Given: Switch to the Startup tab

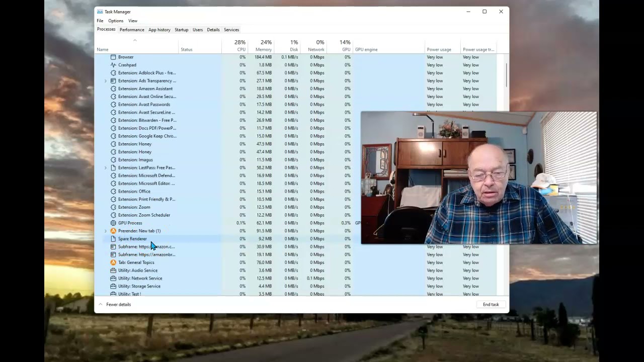Looking at the screenshot, I should 182,30.
